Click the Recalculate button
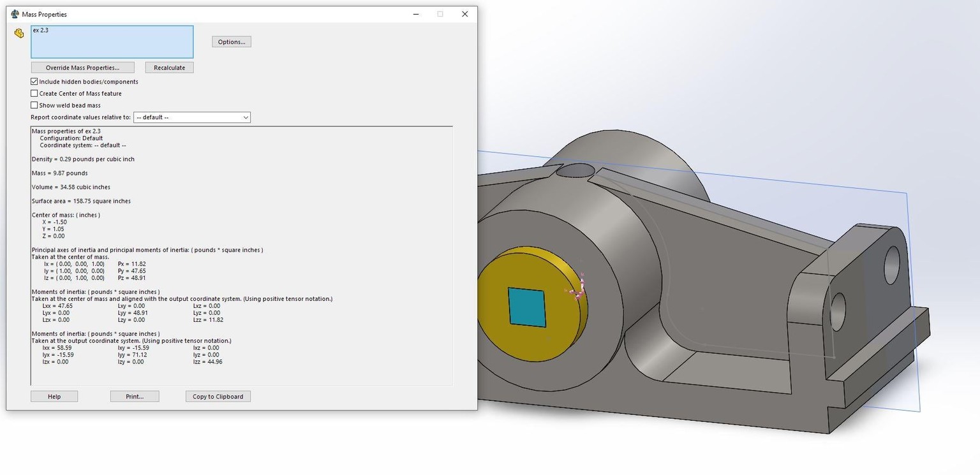The width and height of the screenshot is (980, 475). pyautogui.click(x=169, y=68)
